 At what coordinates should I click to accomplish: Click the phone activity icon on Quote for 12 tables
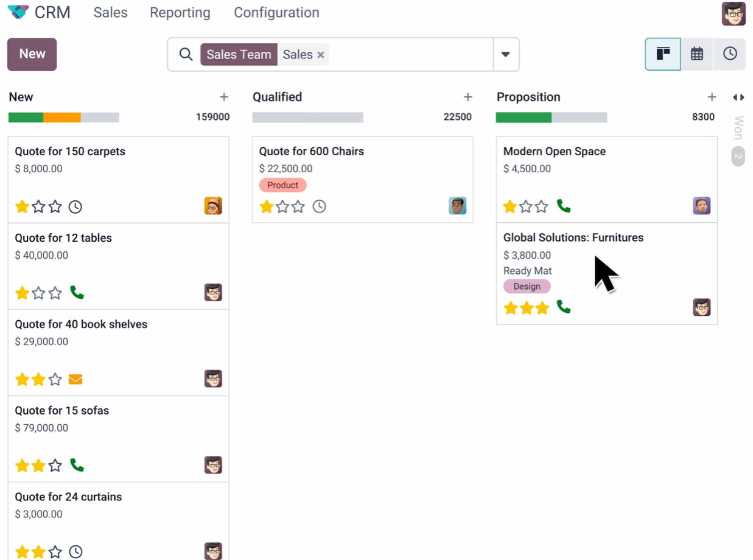pyautogui.click(x=77, y=293)
